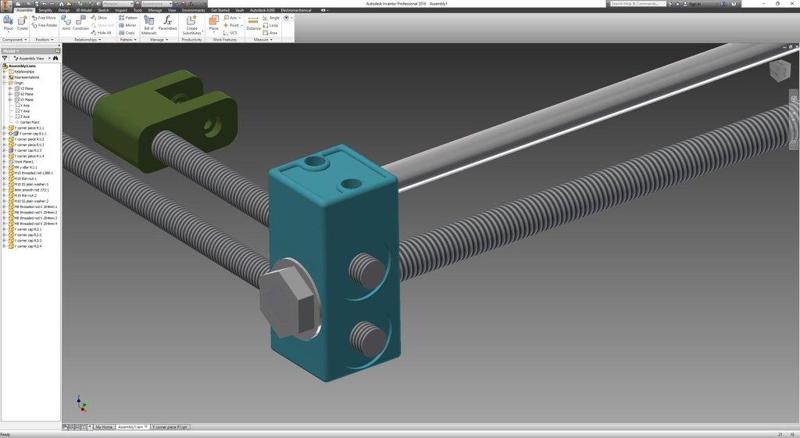The height and width of the screenshot is (438, 800).
Task: Select the Copy components tool
Action: pyautogui.click(x=127, y=33)
